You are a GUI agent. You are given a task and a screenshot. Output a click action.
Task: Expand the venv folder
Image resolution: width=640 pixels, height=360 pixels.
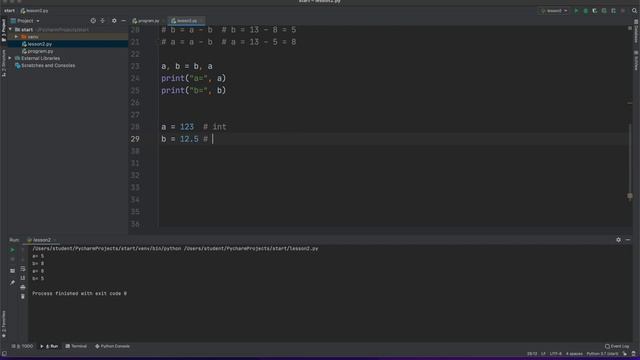tap(16, 37)
